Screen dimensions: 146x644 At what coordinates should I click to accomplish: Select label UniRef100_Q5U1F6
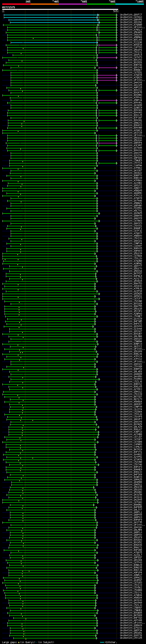point(131,50)
